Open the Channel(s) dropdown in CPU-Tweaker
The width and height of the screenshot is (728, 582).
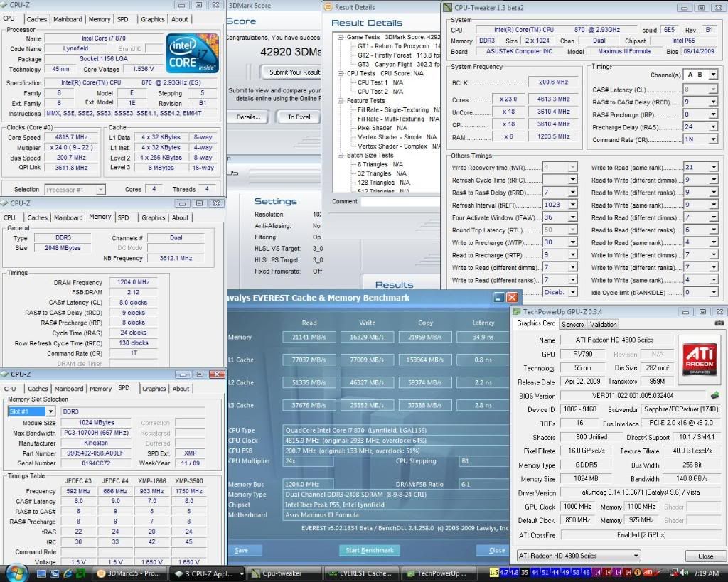(713, 74)
